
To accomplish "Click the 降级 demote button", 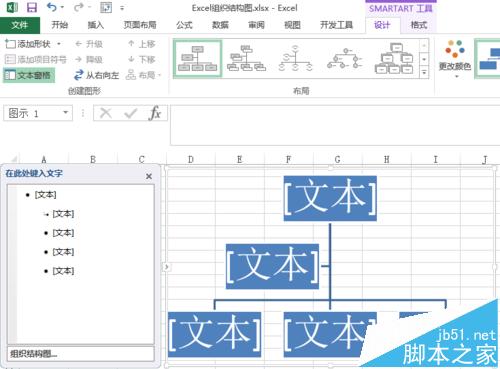I will click(x=89, y=60).
